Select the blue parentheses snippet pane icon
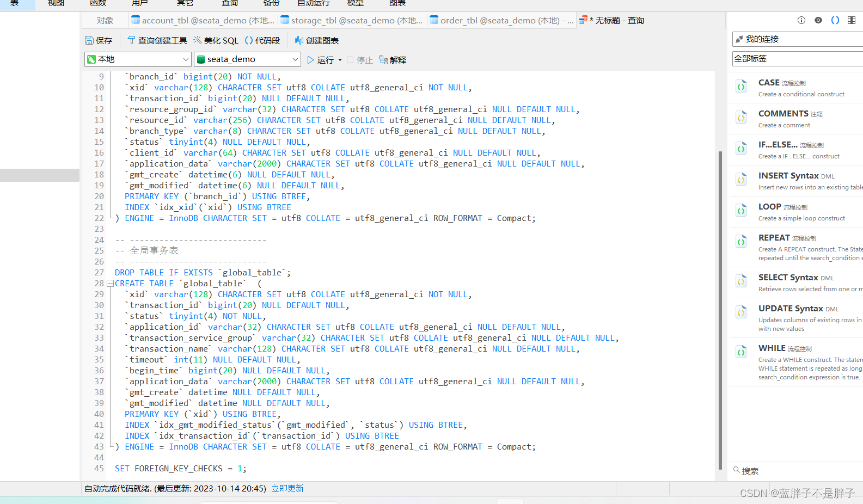The height and width of the screenshot is (504, 863). pyautogui.click(x=835, y=20)
